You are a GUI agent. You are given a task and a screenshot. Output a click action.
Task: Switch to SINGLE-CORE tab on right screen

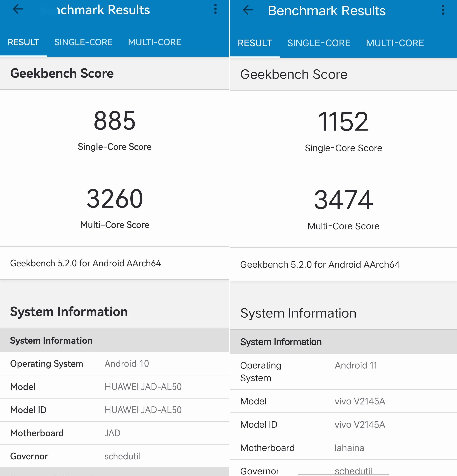click(x=319, y=43)
